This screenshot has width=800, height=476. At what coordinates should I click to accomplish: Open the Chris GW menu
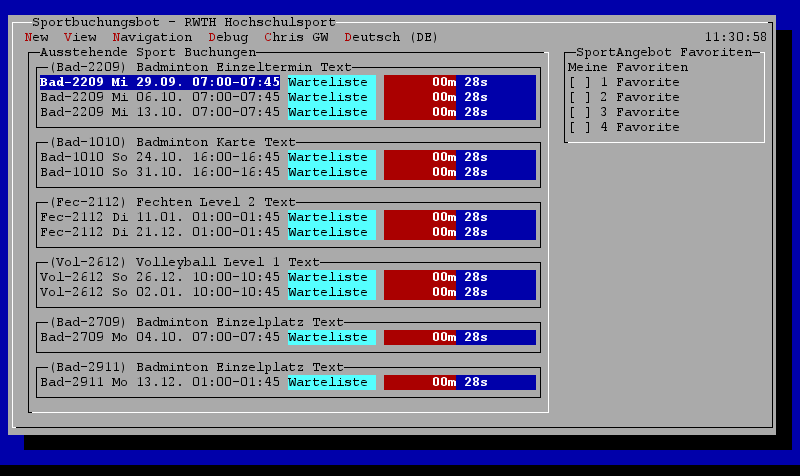[296, 37]
